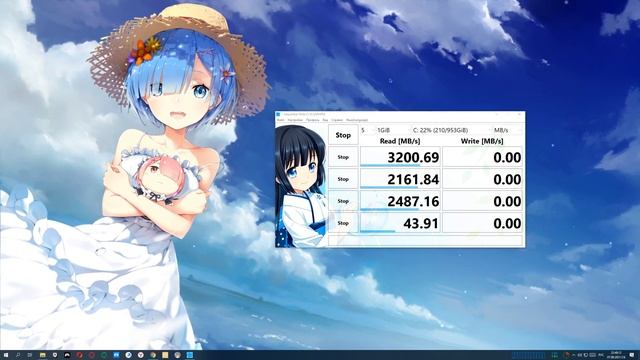The width and height of the screenshot is (640, 360).
Task: Click the Read [MB/s] column header
Action: click(x=400, y=141)
